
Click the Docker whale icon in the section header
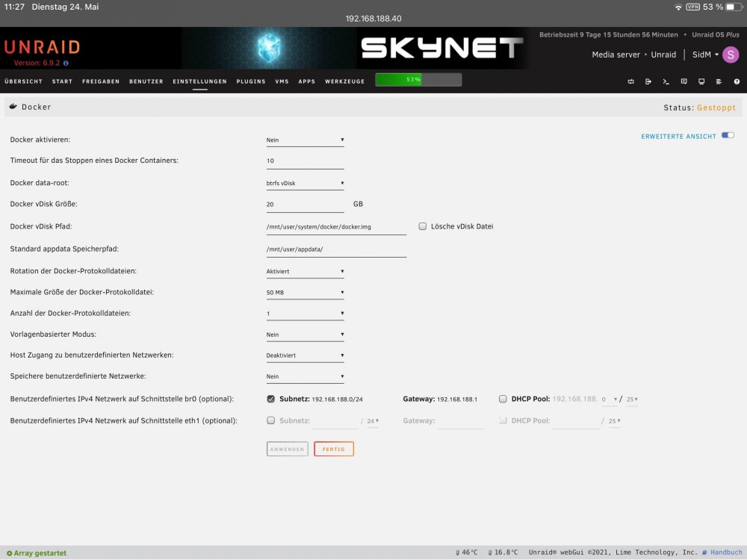tap(13, 107)
